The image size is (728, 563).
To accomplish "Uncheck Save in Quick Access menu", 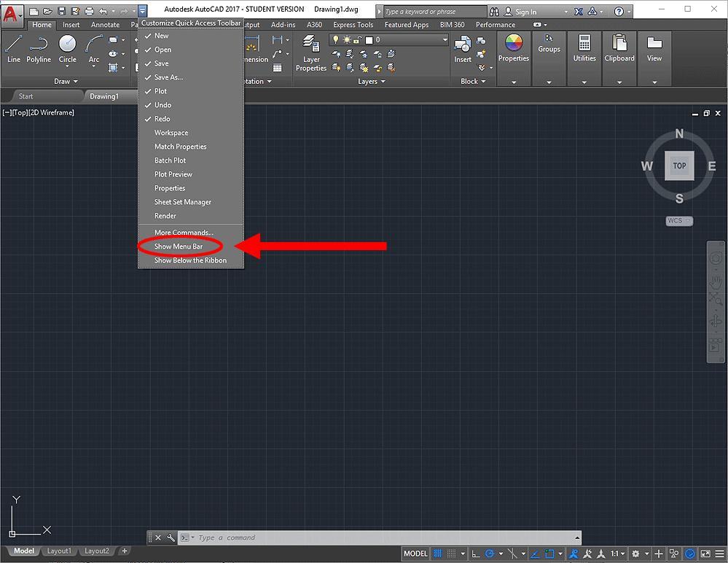I will click(x=191, y=63).
